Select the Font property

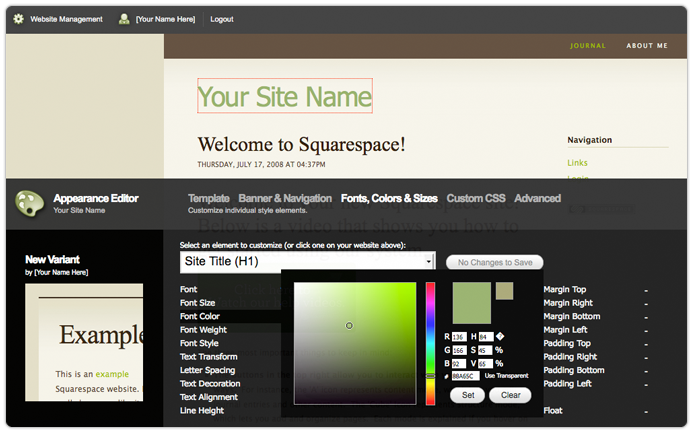pos(188,289)
